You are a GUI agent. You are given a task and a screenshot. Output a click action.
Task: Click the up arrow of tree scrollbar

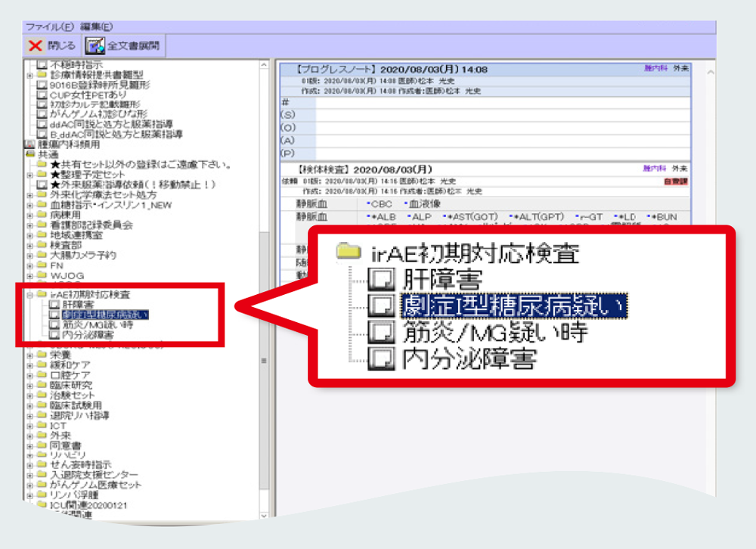click(264, 64)
